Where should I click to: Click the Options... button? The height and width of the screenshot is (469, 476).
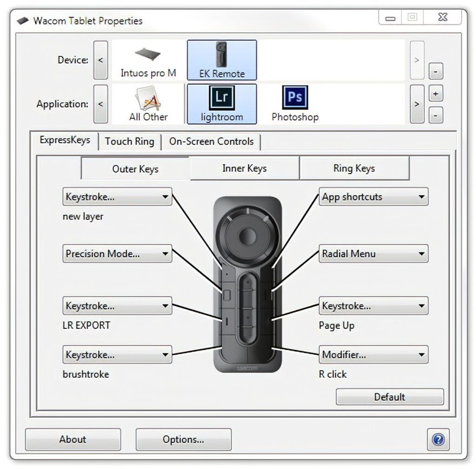click(x=183, y=440)
